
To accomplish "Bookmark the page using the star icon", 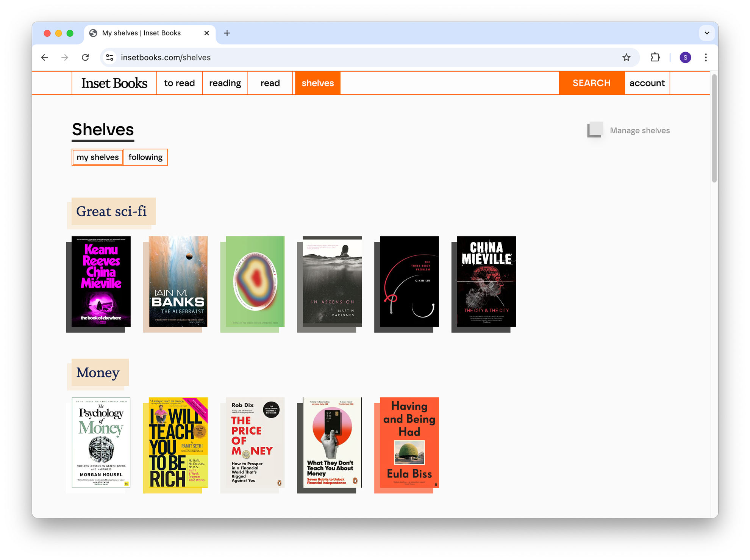I will (x=627, y=57).
